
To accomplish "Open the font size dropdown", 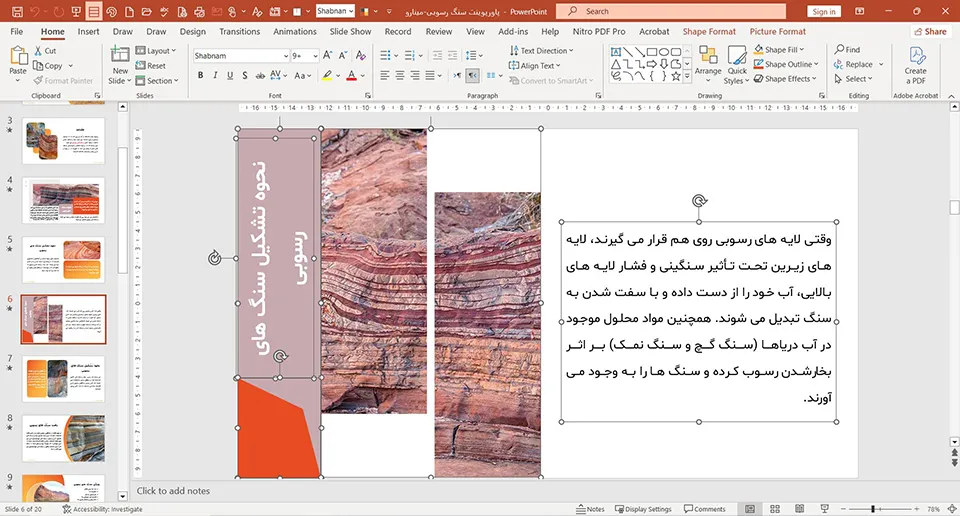I will coord(315,56).
